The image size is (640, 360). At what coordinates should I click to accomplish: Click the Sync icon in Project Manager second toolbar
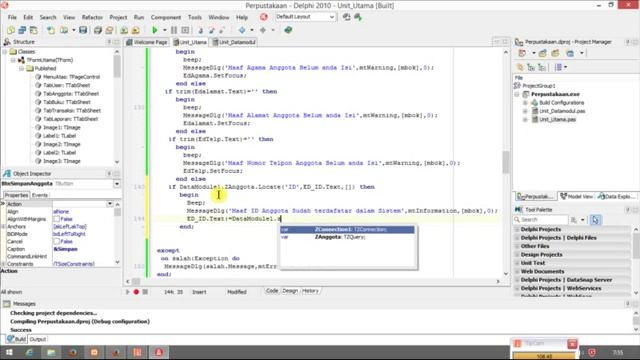[520, 67]
